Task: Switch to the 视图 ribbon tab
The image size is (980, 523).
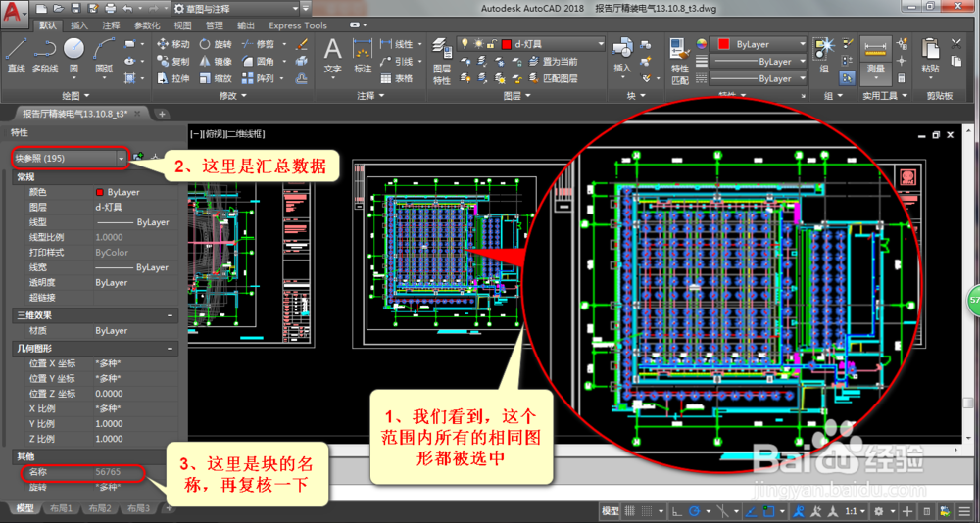Action: coord(182,25)
